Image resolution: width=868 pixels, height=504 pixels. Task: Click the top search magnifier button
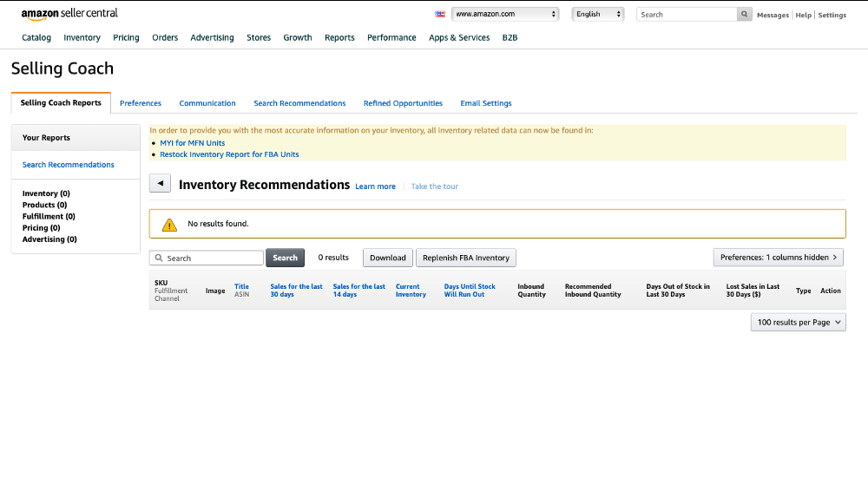coord(744,15)
